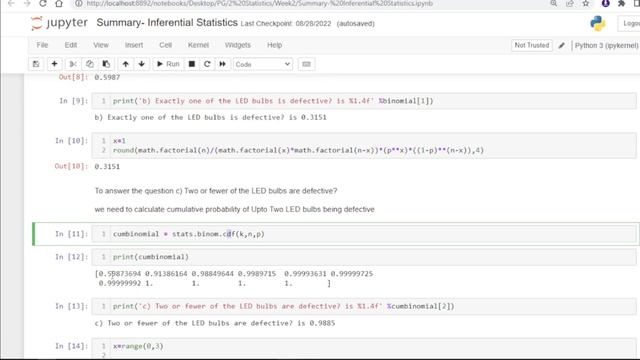Save the notebook with the floppy disk icon
The image size is (640, 360).
(36, 64)
